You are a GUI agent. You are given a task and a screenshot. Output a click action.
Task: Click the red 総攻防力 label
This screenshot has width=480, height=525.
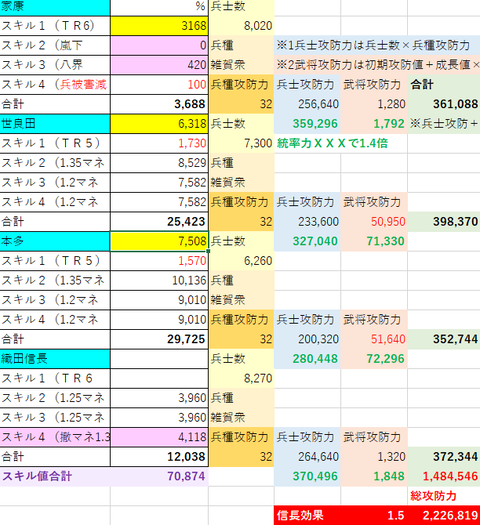pyautogui.click(x=433, y=496)
